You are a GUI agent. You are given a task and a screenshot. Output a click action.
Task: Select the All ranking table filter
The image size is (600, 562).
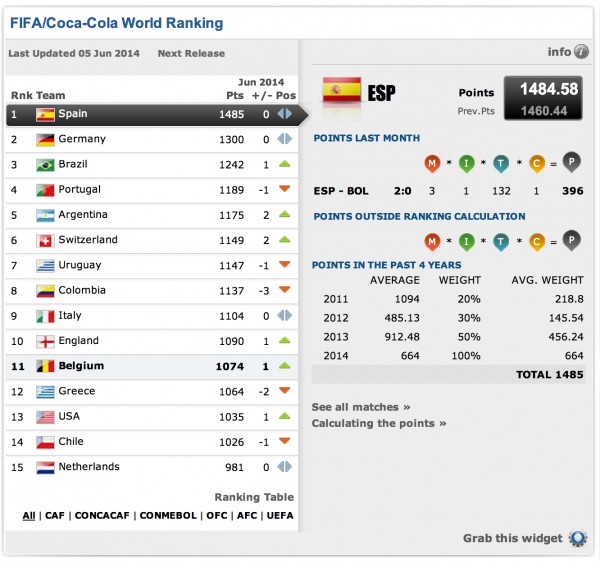click(29, 516)
